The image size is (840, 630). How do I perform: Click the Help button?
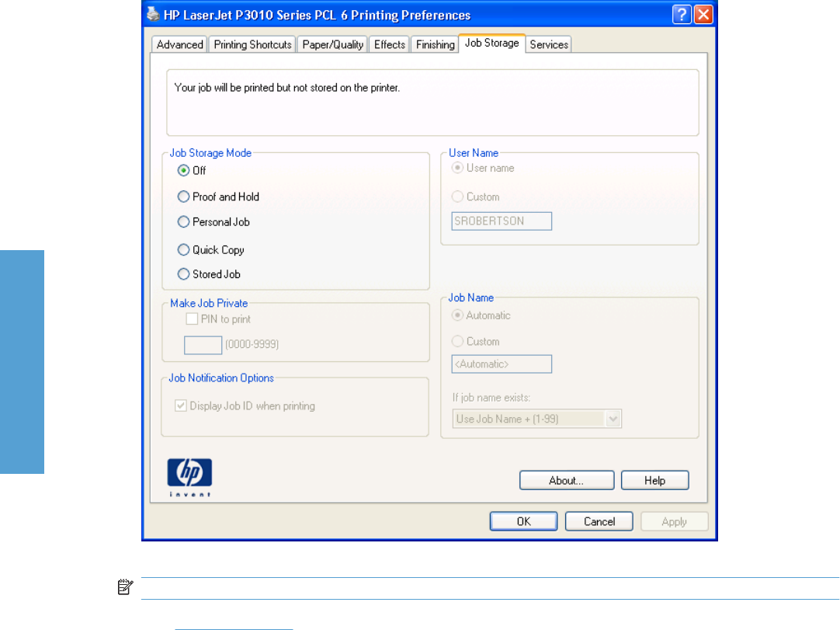(654, 480)
